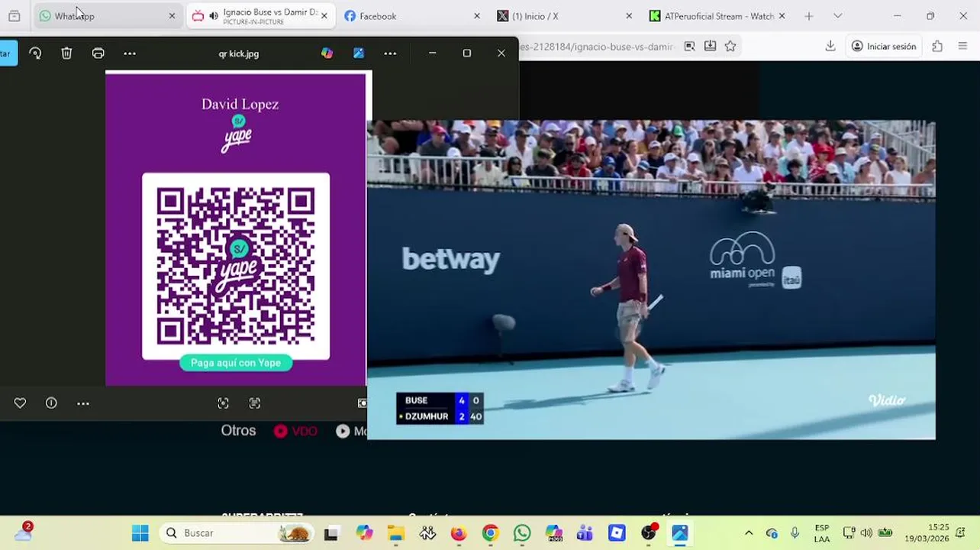Rotate the qr kick.jpg image in Photos

[x=35, y=53]
